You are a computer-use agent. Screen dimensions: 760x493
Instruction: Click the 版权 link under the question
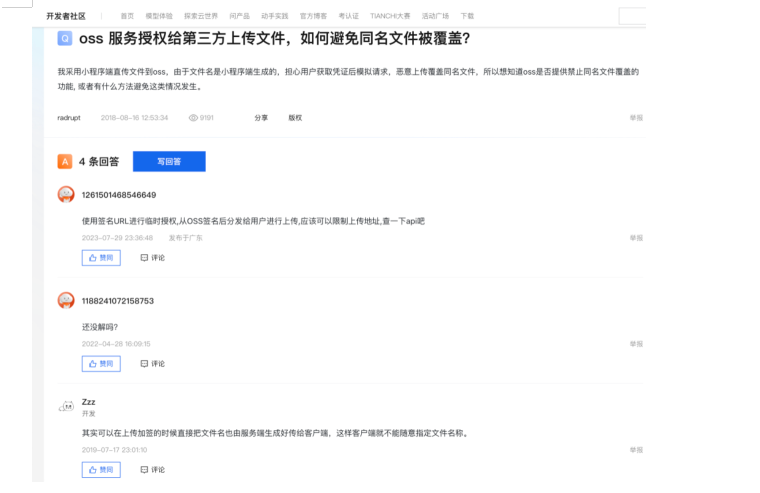tap(295, 118)
